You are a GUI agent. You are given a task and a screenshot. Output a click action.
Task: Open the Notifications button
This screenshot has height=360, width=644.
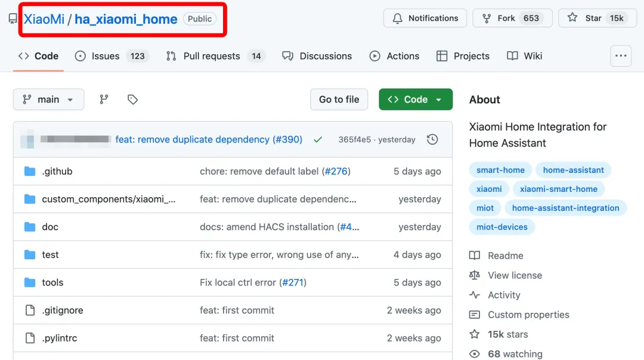coord(425,18)
